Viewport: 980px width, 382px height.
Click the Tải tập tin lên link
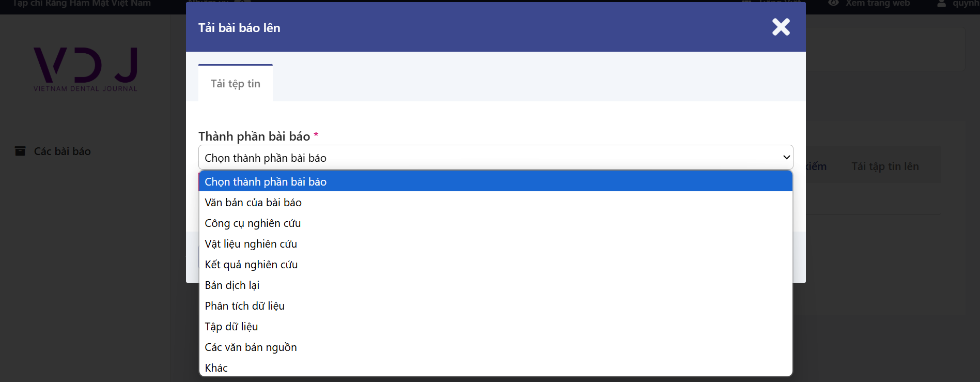pos(885,166)
